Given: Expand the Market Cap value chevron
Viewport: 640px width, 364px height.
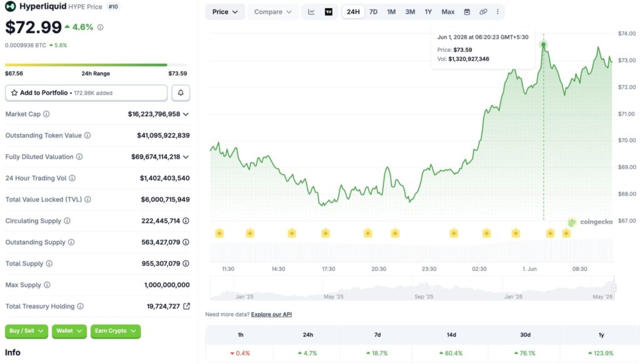Looking at the screenshot, I should 186,114.
